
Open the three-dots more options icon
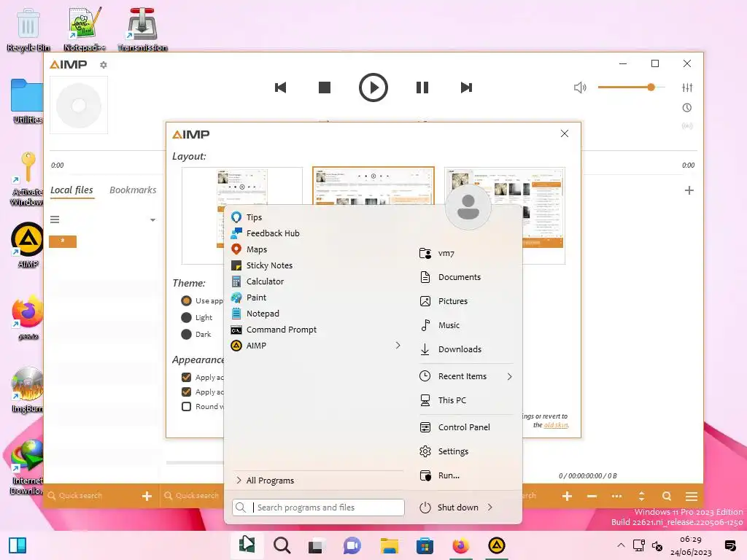(616, 496)
